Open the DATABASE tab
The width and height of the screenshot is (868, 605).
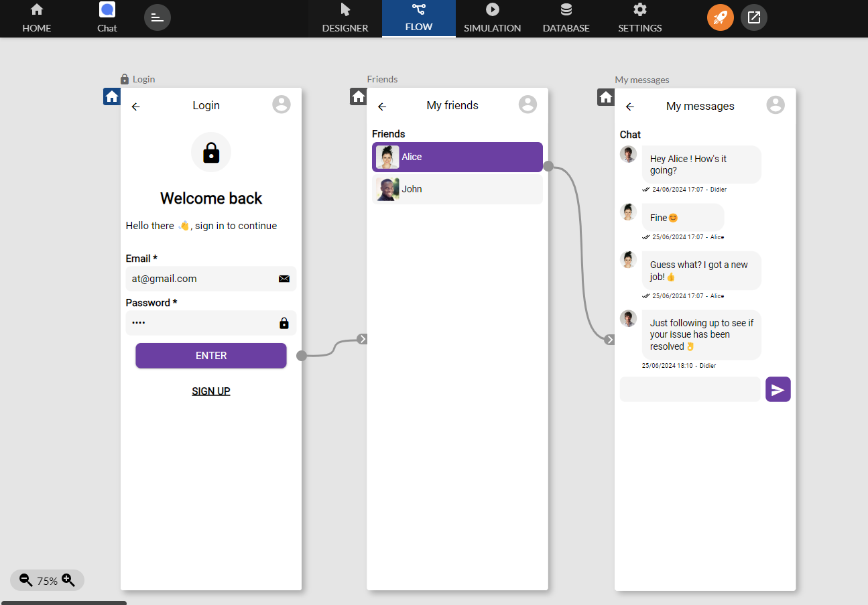(x=566, y=19)
